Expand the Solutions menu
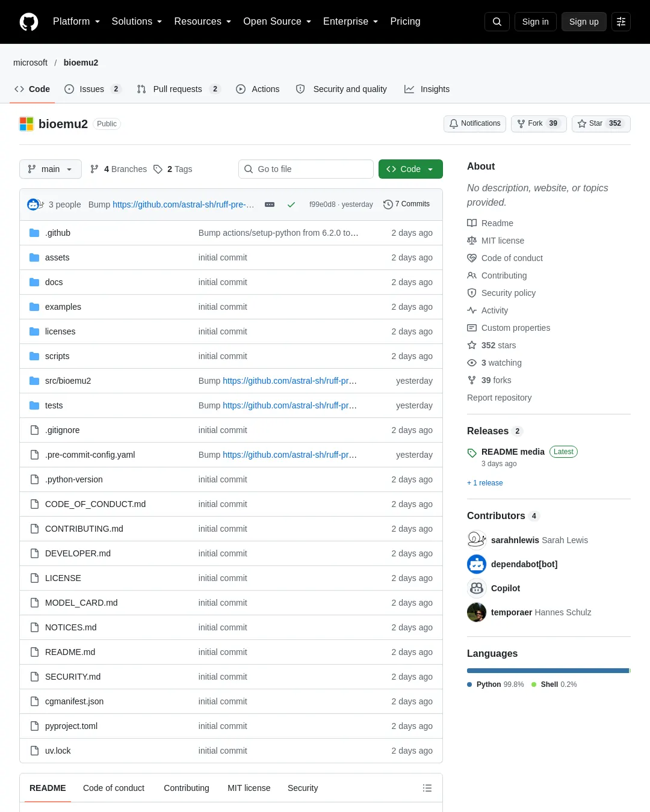This screenshot has width=650, height=812. point(137,22)
